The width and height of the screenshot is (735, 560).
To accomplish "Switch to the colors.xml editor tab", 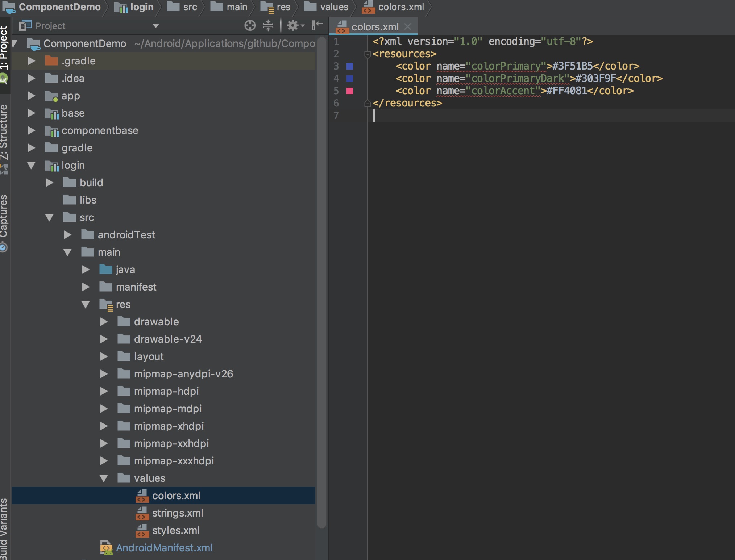I will 374,27.
